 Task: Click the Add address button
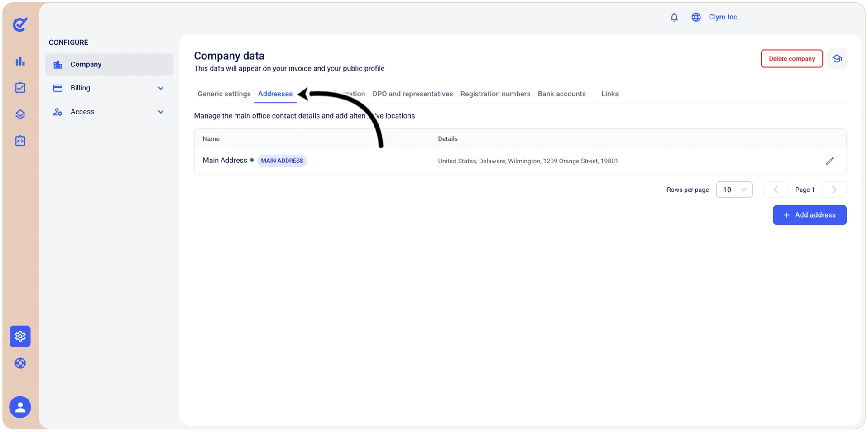[x=810, y=215]
